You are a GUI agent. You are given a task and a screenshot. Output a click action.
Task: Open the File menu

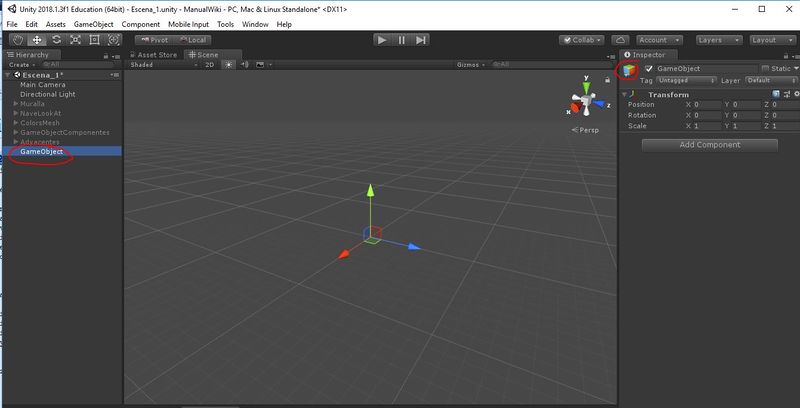click(12, 24)
